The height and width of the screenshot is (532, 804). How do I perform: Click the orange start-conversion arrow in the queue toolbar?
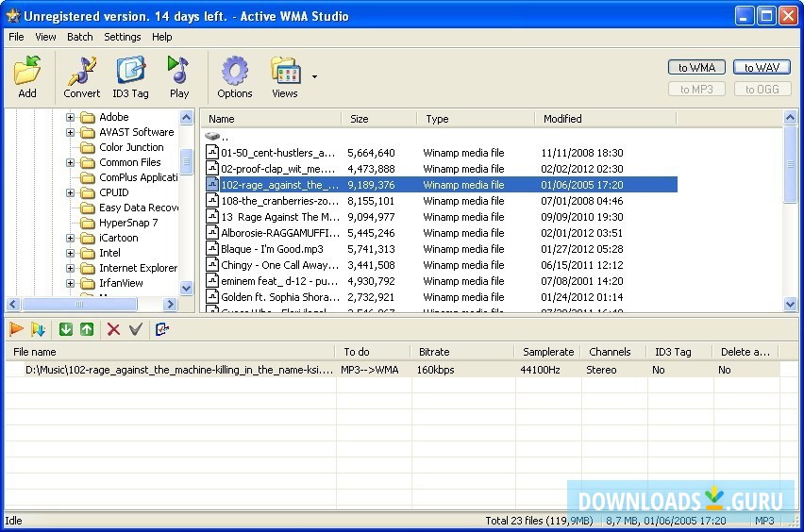[x=16, y=329]
